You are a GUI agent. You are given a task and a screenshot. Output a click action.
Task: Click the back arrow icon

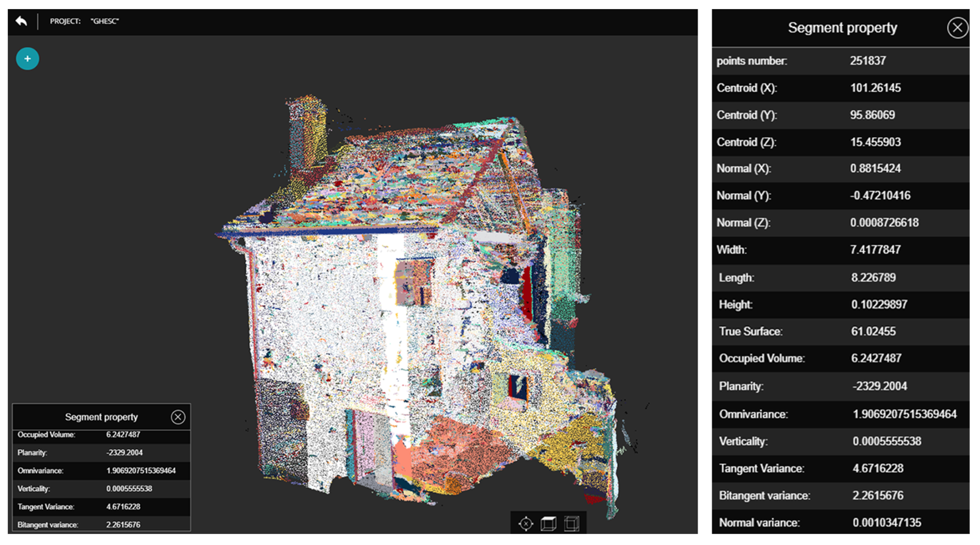click(22, 21)
